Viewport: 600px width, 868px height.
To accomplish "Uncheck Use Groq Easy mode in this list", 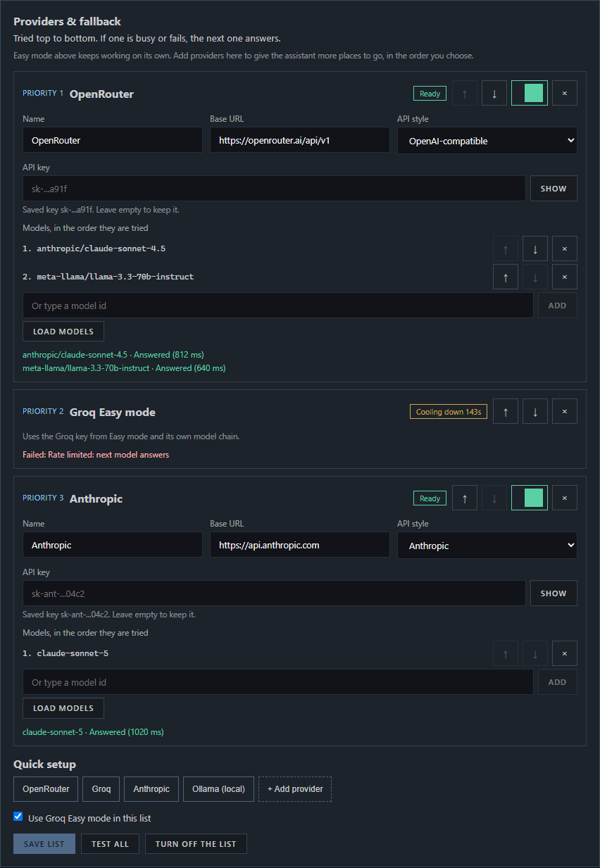I will [x=18, y=817].
